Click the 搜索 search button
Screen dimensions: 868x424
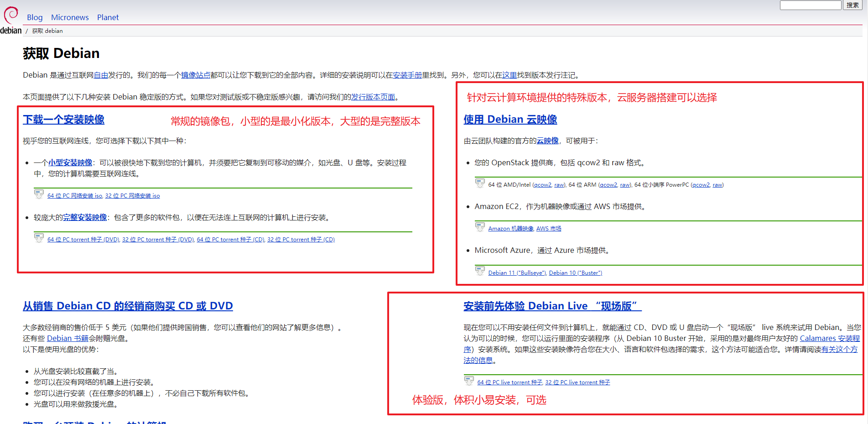click(852, 5)
